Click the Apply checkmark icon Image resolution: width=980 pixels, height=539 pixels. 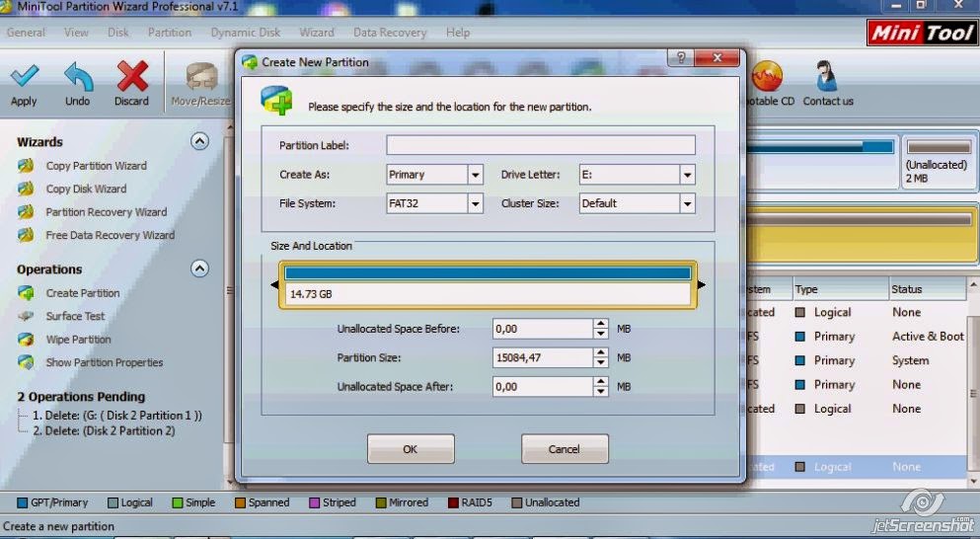click(x=25, y=77)
